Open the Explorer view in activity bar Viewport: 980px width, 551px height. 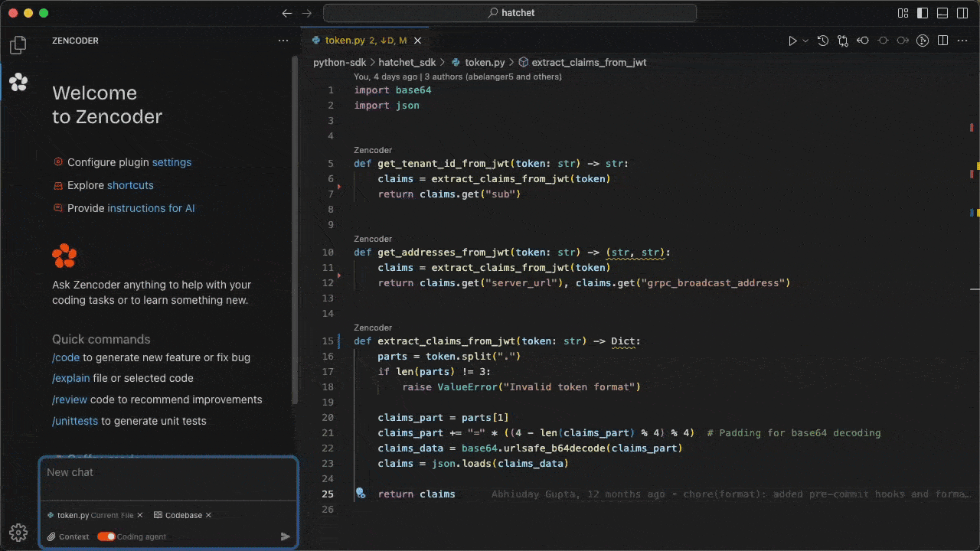[18, 45]
